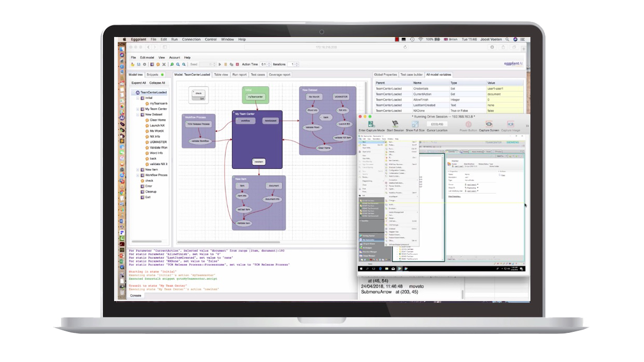The width and height of the screenshot is (644, 362).
Task: Click the Action Time input field
Action: tap(263, 64)
